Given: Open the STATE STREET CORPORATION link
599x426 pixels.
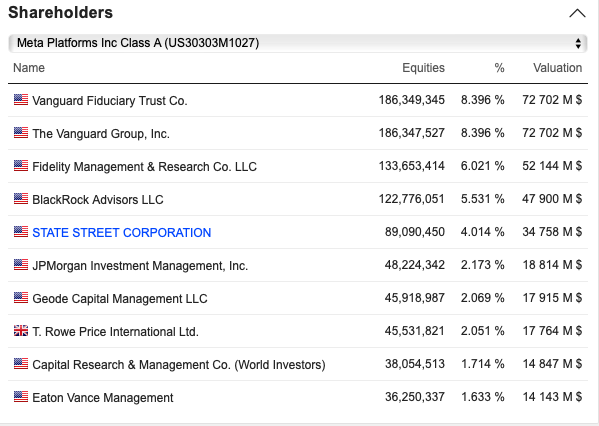Looking at the screenshot, I should [121, 232].
